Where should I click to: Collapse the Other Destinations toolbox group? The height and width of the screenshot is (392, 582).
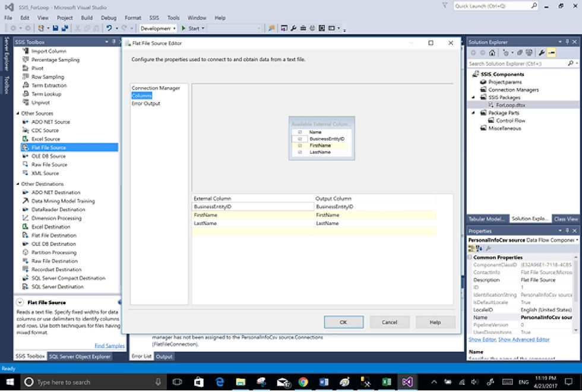tap(18, 184)
